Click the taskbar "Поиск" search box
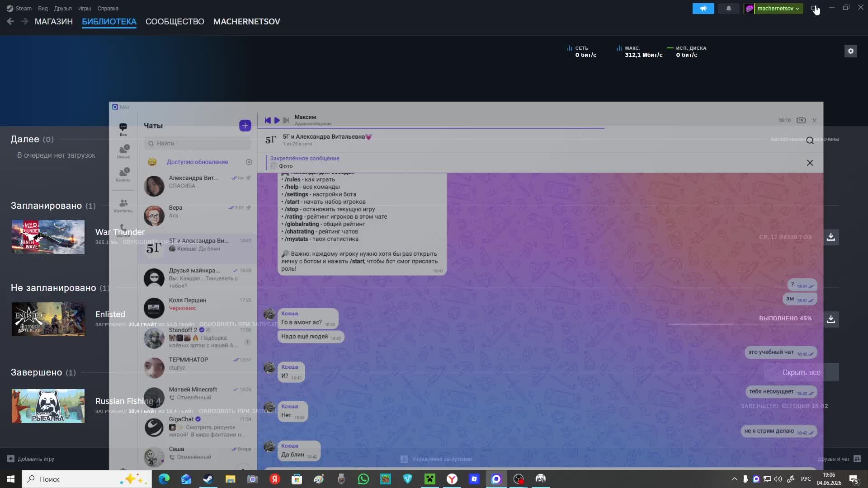868x488 pixels. click(x=87, y=479)
